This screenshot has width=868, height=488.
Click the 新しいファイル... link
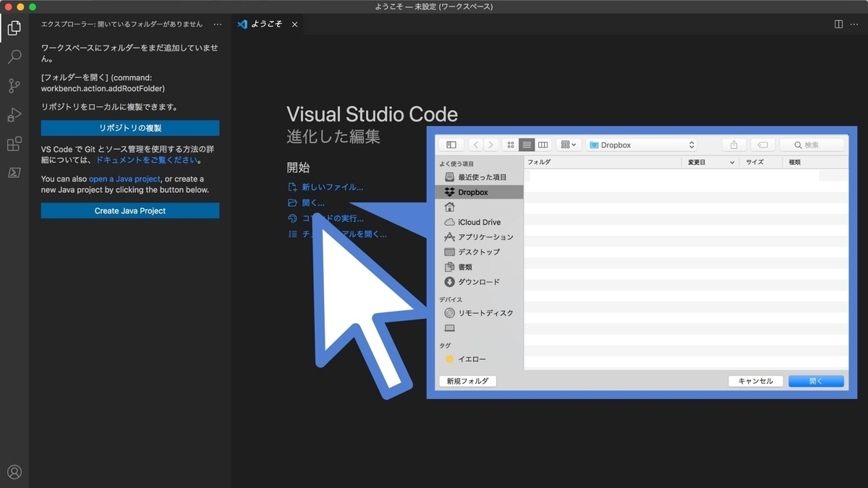pyautogui.click(x=332, y=187)
